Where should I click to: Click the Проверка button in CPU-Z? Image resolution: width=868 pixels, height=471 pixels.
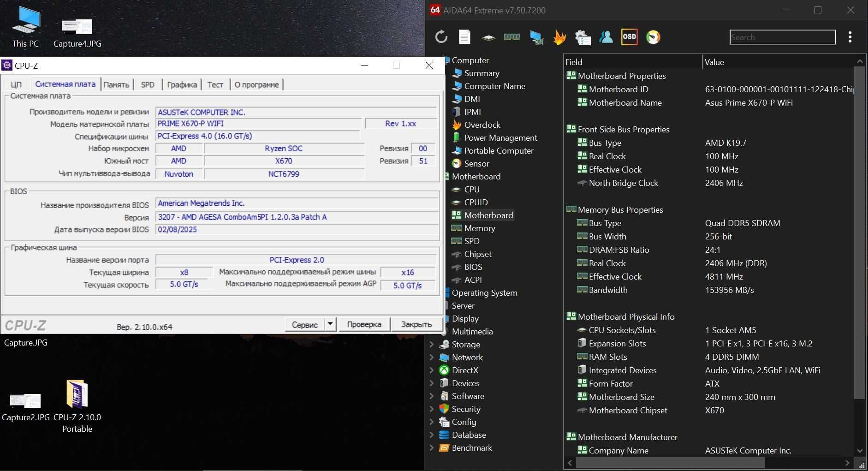coord(364,324)
